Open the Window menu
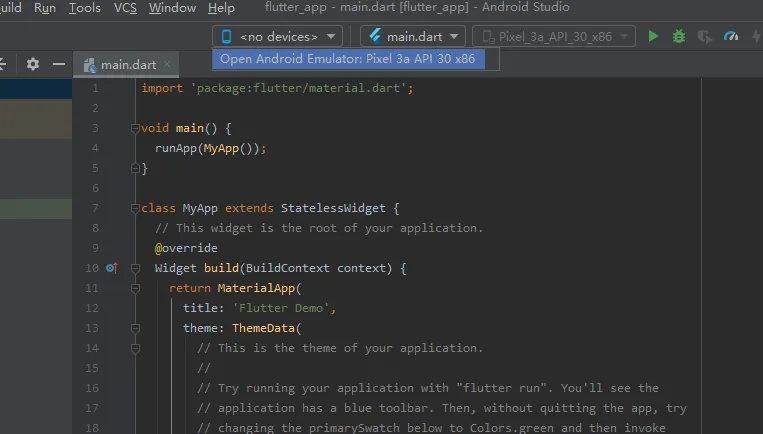 click(172, 8)
